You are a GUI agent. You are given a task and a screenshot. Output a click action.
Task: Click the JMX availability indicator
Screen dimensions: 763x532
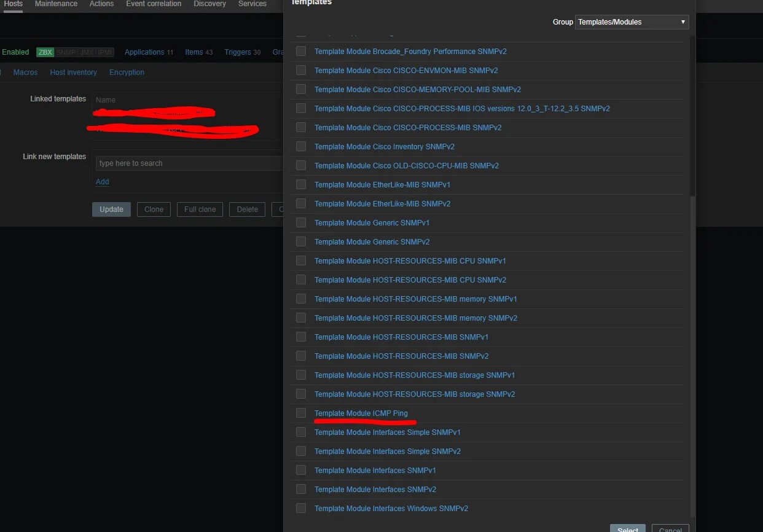(x=87, y=52)
